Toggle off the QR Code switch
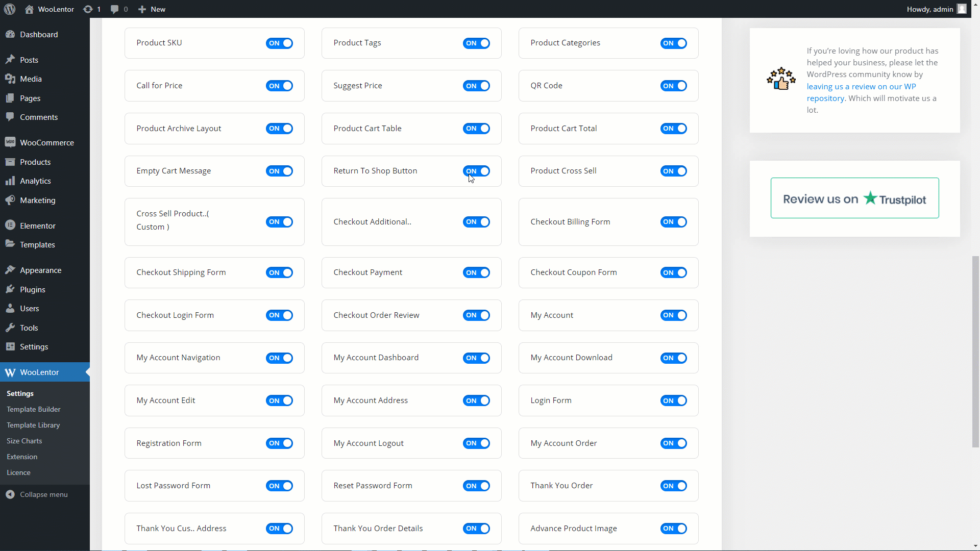Viewport: 980px width, 551px height. pos(673,86)
